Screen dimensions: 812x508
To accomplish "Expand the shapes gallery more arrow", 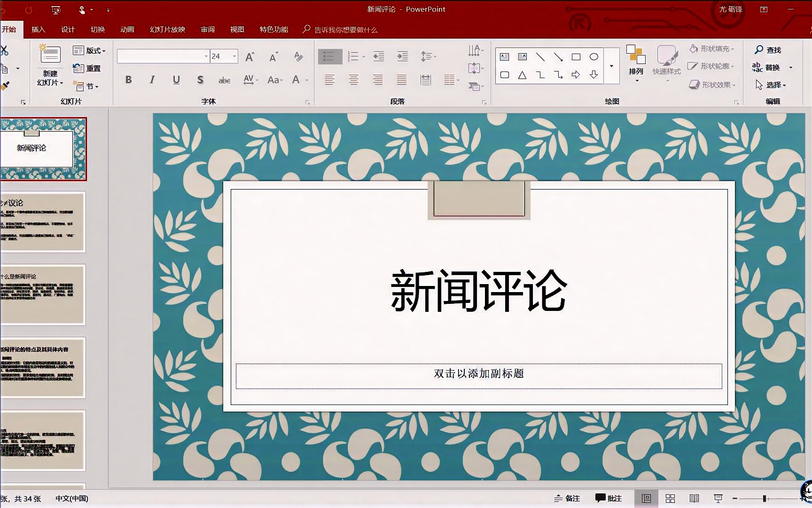I will click(x=611, y=66).
